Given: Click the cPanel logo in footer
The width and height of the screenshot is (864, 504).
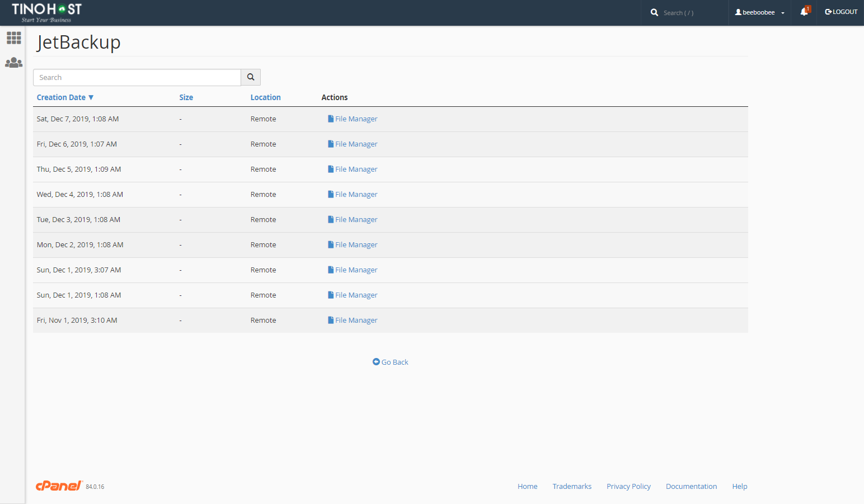Looking at the screenshot, I should tap(59, 486).
